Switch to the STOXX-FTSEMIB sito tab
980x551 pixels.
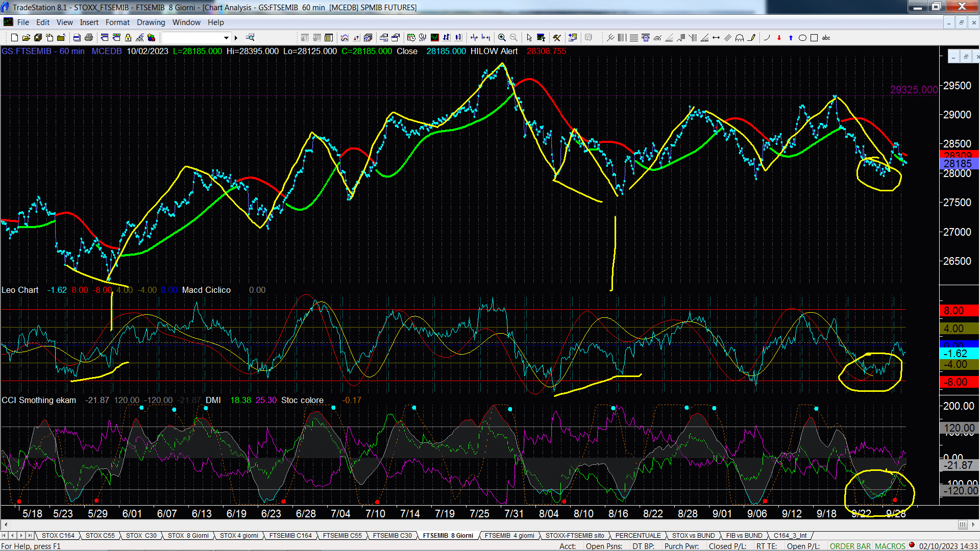[x=574, y=536]
